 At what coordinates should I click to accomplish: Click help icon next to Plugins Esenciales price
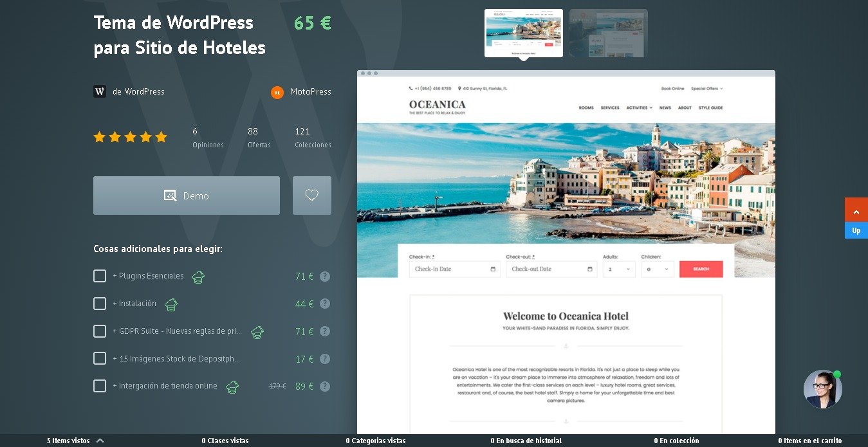[x=325, y=277]
